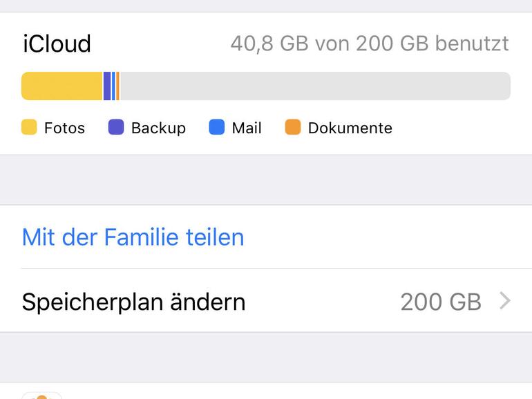Viewport: 532px width, 399px height.
Task: Open the Mit der Familie teilen link
Action: click(133, 237)
